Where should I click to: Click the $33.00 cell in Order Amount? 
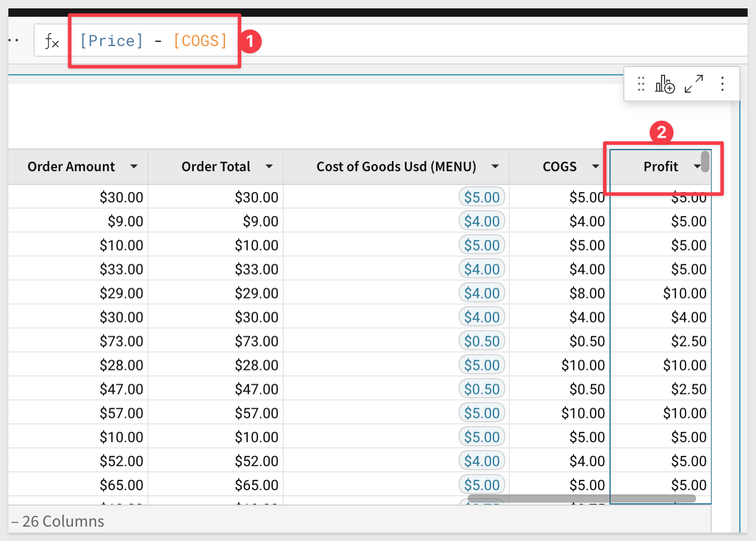(121, 269)
